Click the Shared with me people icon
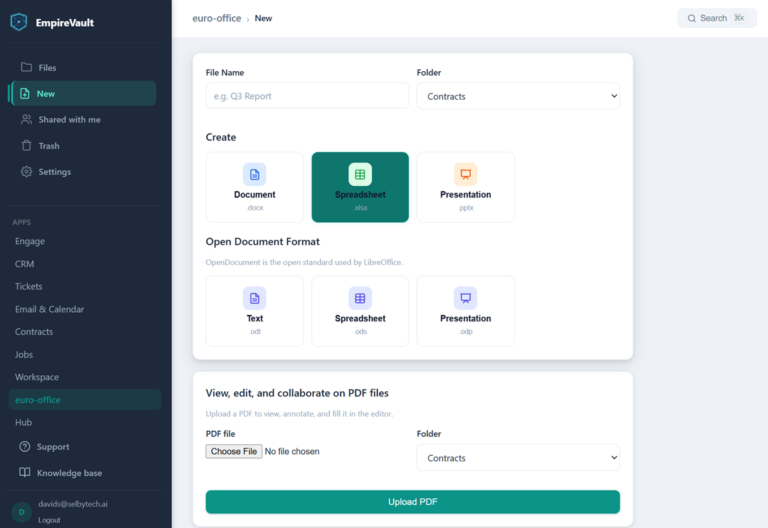768x528 pixels. pyautogui.click(x=26, y=120)
